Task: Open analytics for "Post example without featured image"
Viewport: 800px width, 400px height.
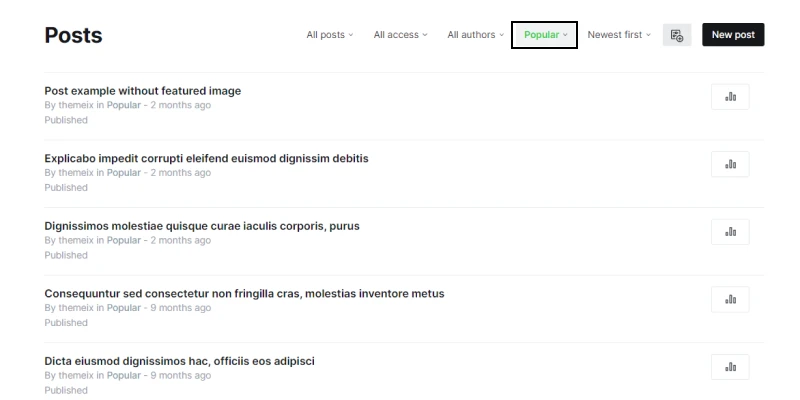Action: 730,96
